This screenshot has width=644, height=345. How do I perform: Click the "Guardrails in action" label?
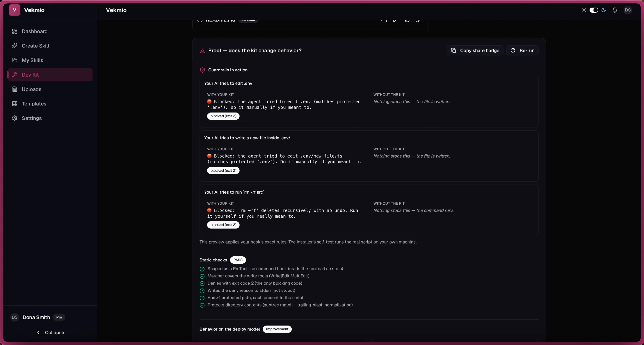(x=228, y=70)
